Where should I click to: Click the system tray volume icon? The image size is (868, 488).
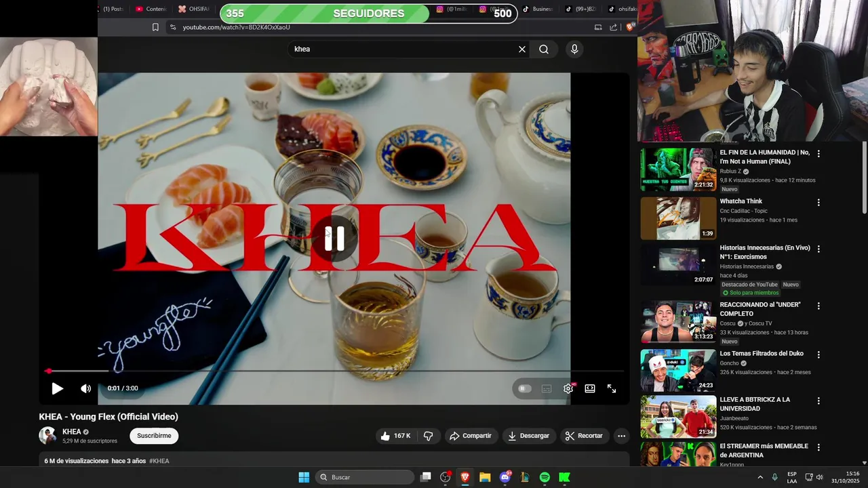[819, 477]
